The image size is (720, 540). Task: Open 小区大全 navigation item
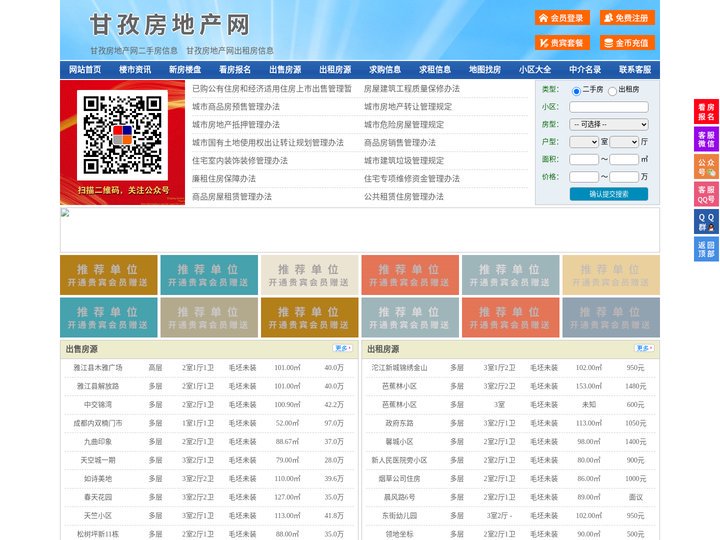(x=535, y=70)
